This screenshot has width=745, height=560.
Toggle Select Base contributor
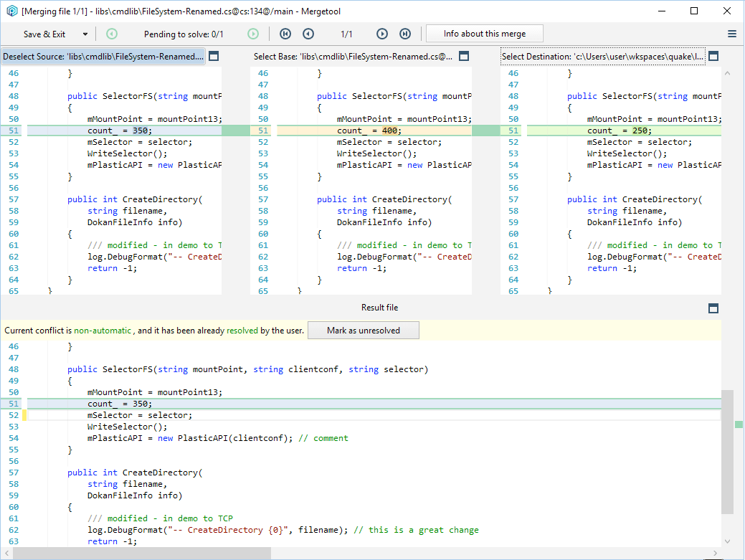point(353,57)
